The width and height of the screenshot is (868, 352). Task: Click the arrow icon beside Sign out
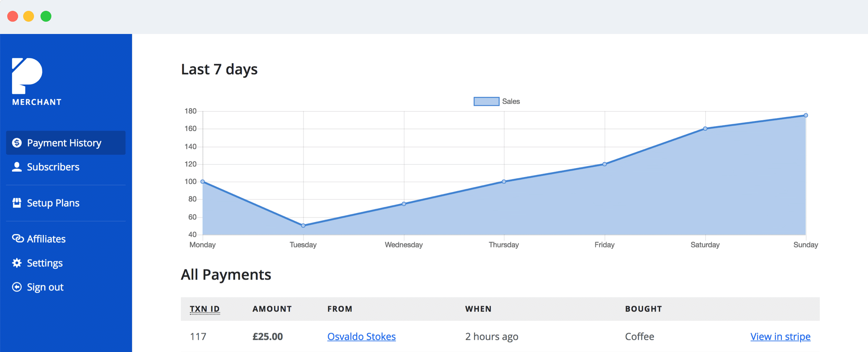coord(17,287)
